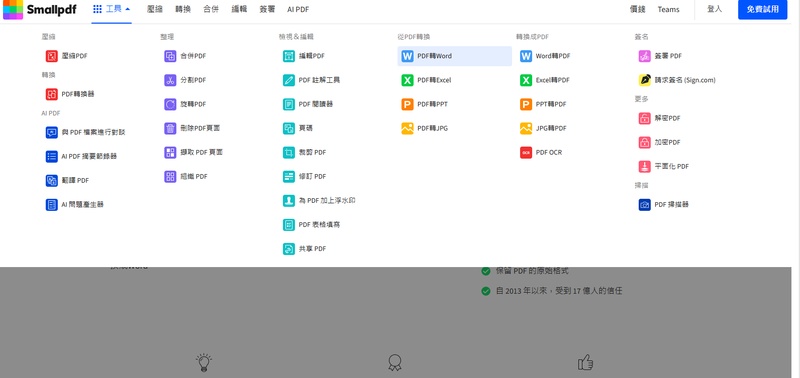Launch the 翻譯 PDF translate tool
Screen dimensions: 800x378
[x=67, y=181]
